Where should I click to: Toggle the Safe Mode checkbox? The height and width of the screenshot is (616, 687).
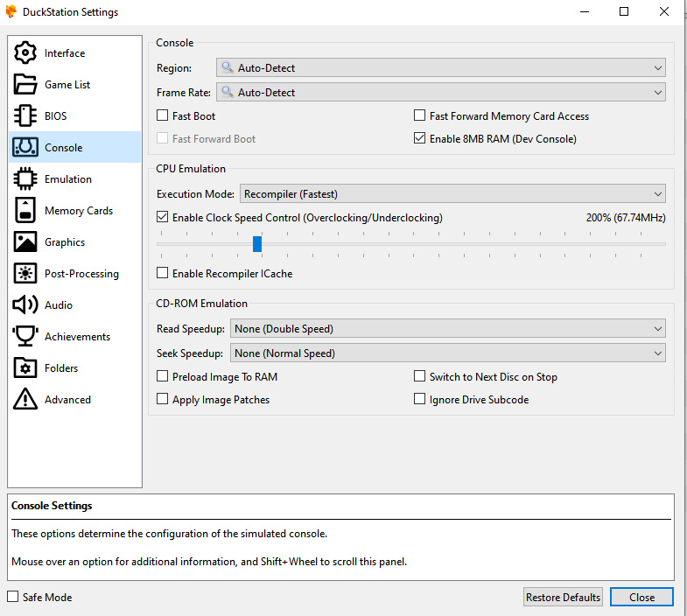(13, 597)
